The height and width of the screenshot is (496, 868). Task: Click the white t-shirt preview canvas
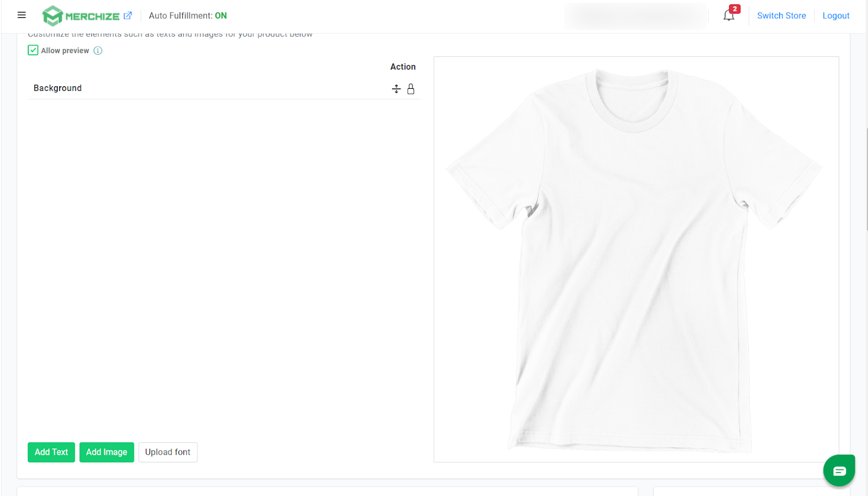(636, 259)
